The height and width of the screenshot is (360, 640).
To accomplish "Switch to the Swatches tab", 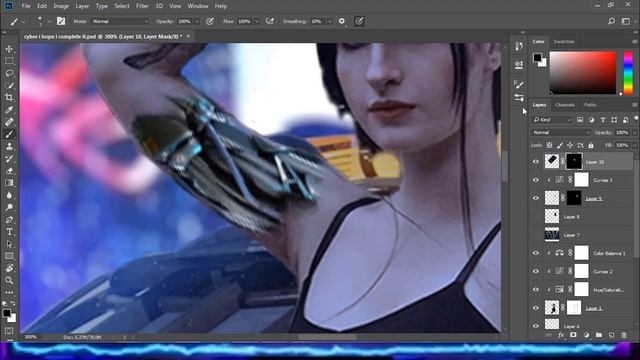I will click(x=564, y=42).
